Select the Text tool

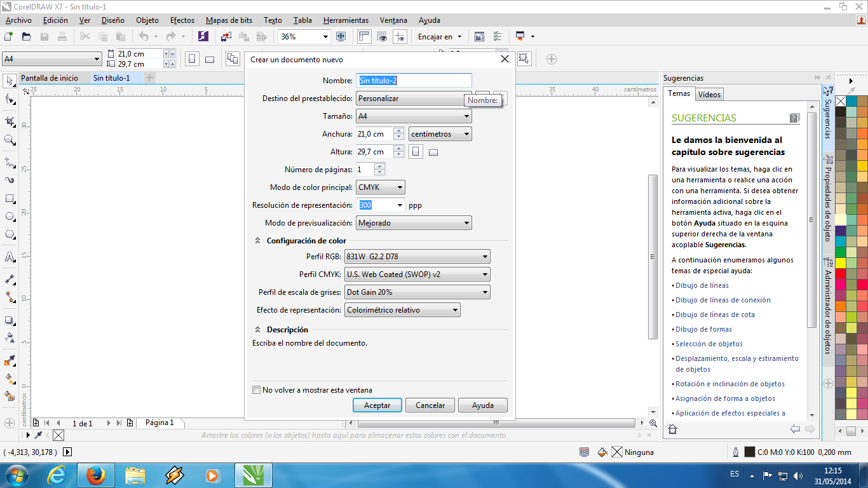[x=10, y=257]
